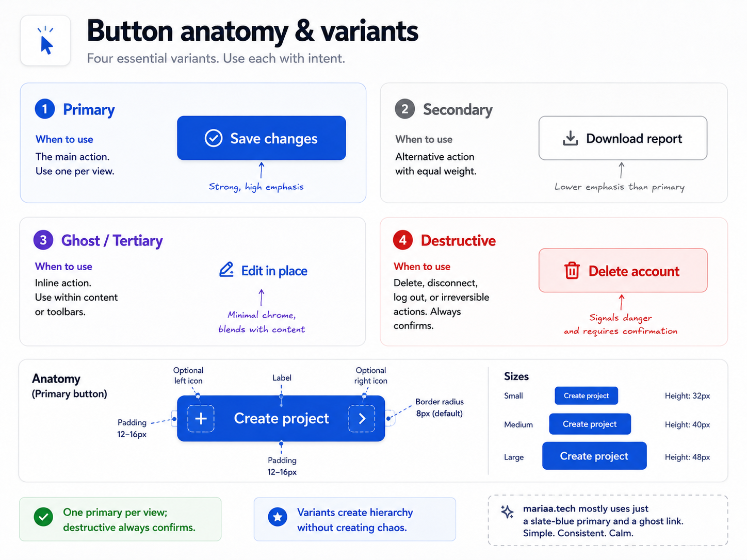Click the medium Create project button
Image resolution: width=747 pixels, height=560 pixels.
pyautogui.click(x=590, y=424)
